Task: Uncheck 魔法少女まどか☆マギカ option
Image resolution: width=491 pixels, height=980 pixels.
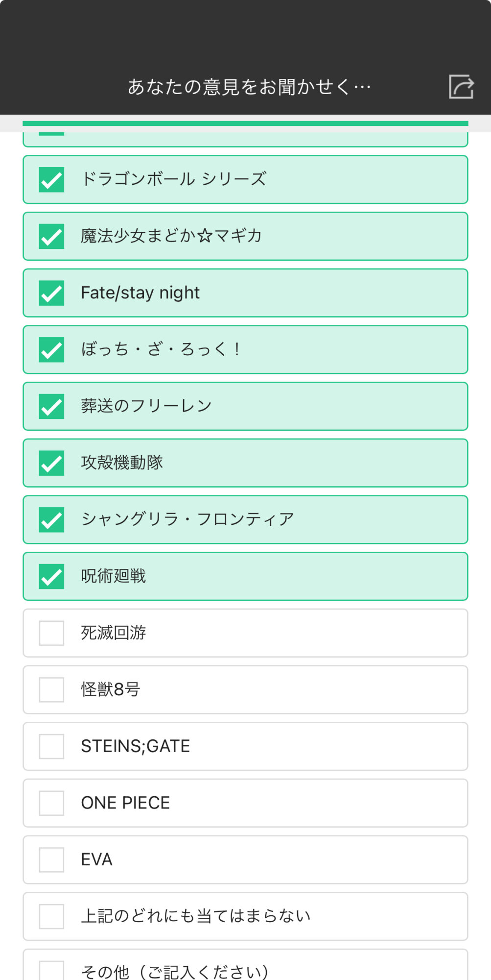Action: [x=51, y=236]
